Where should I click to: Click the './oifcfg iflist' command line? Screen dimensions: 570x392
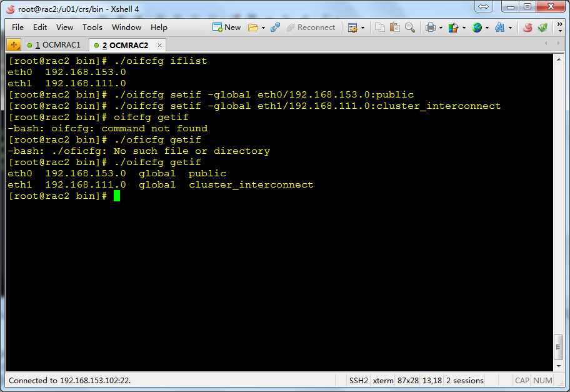click(x=108, y=61)
